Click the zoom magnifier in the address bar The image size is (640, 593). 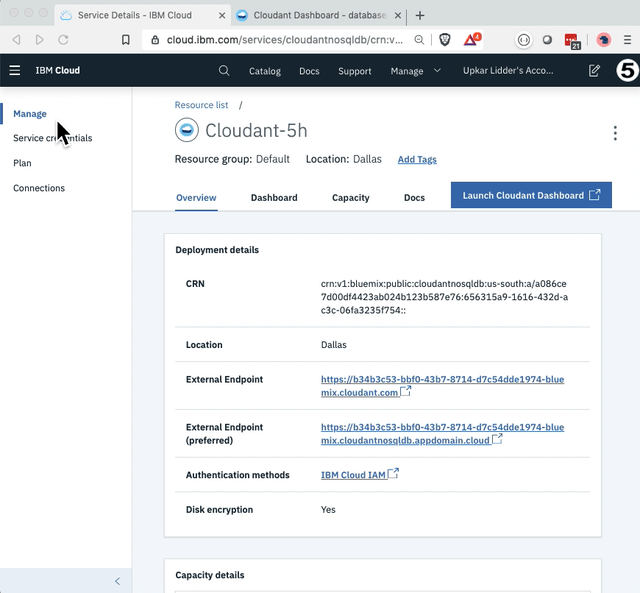pyautogui.click(x=419, y=40)
